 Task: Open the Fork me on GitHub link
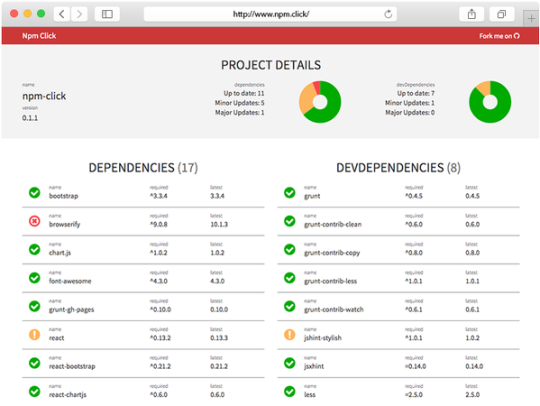pos(499,36)
